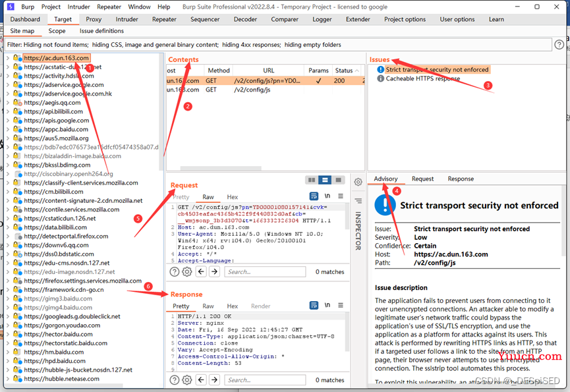The width and height of the screenshot is (570, 392).
Task: Expand https://framework.cdn-go.cn host
Action: 8,289
